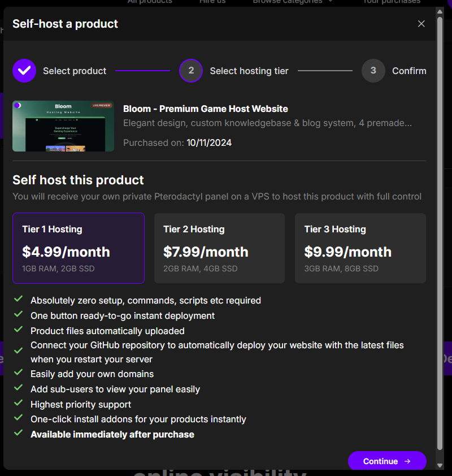Click the scrollbar down arrow
The image size is (452, 476).
point(440,465)
